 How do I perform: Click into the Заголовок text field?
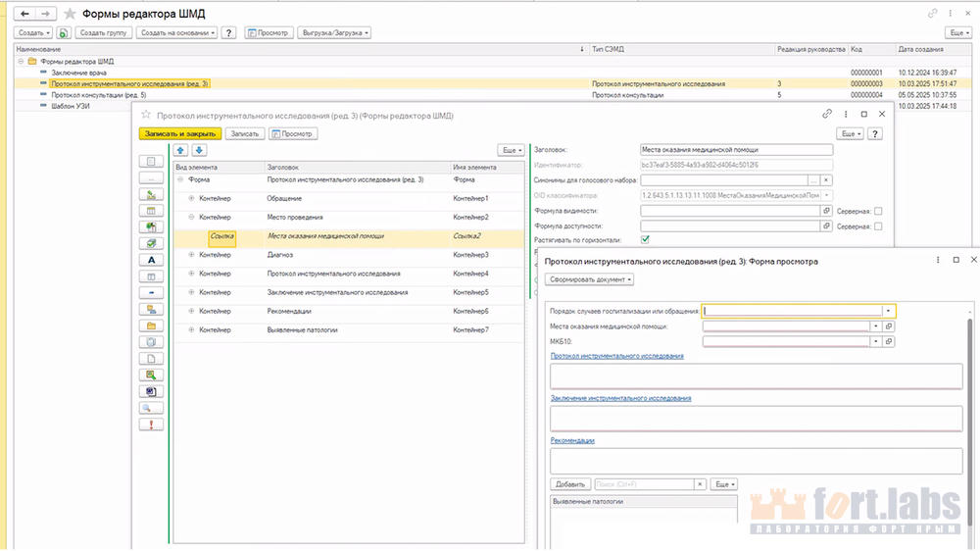pos(735,150)
